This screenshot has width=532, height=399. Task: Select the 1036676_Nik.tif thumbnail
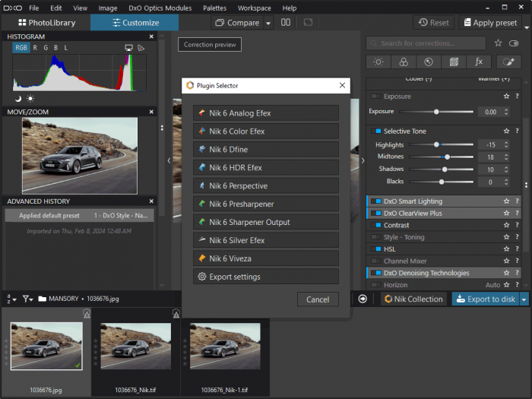click(x=135, y=346)
